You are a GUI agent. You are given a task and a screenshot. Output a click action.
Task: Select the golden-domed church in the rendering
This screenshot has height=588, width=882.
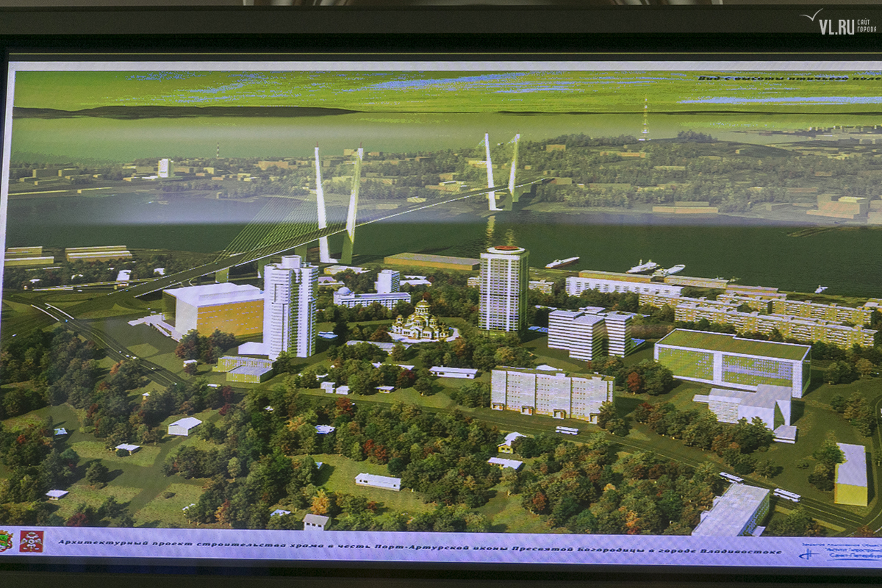click(x=422, y=321)
